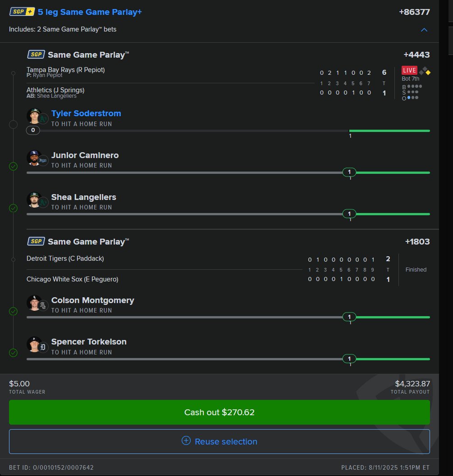
Task: Click the Shea Langeliers player name
Action: pyautogui.click(x=83, y=197)
